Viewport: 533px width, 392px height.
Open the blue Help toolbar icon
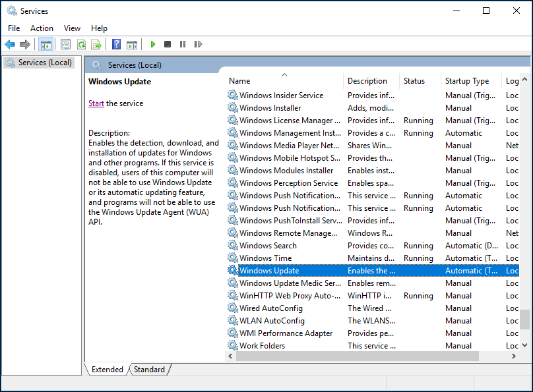tap(116, 44)
